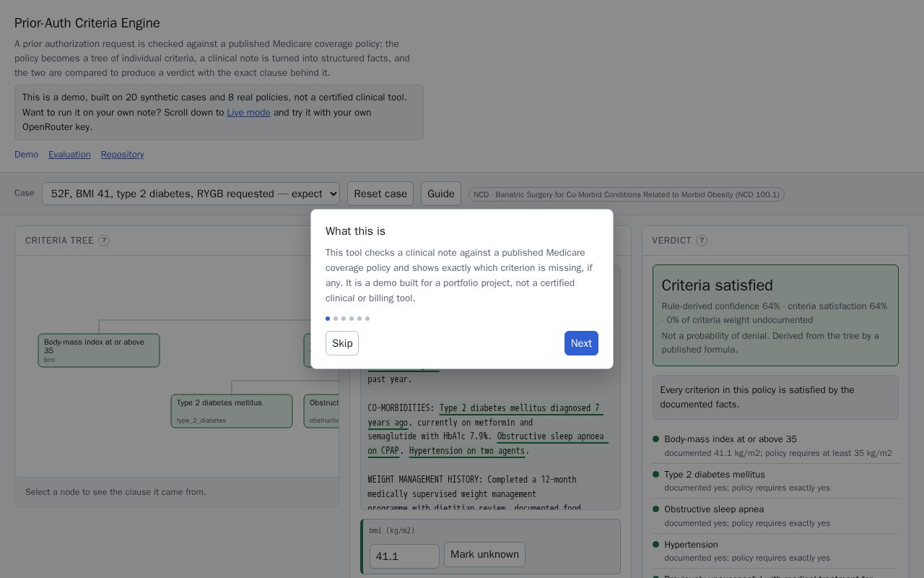Open the Evaluation link
Viewport: 924px width, 578px height.
(69, 155)
